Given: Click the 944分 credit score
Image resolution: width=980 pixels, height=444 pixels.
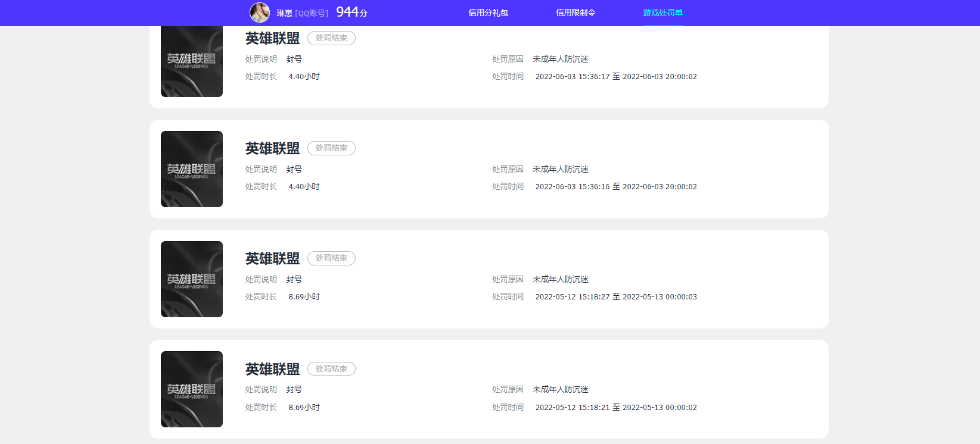Looking at the screenshot, I should [351, 12].
